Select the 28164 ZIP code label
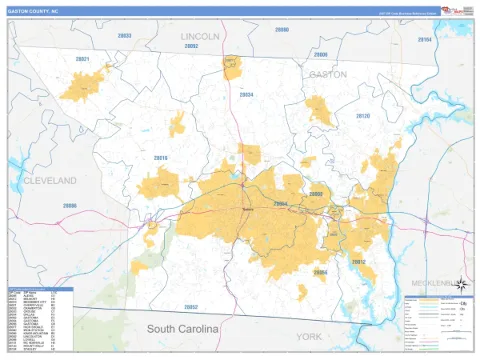Screen dimensions: 480x360 [425, 40]
